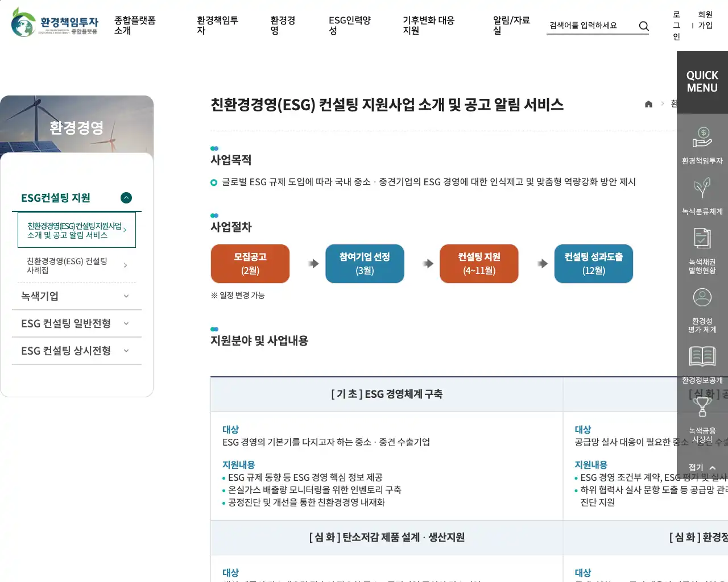This screenshot has height=582, width=728.
Task: Click the 회원가입 link
Action: click(x=705, y=20)
